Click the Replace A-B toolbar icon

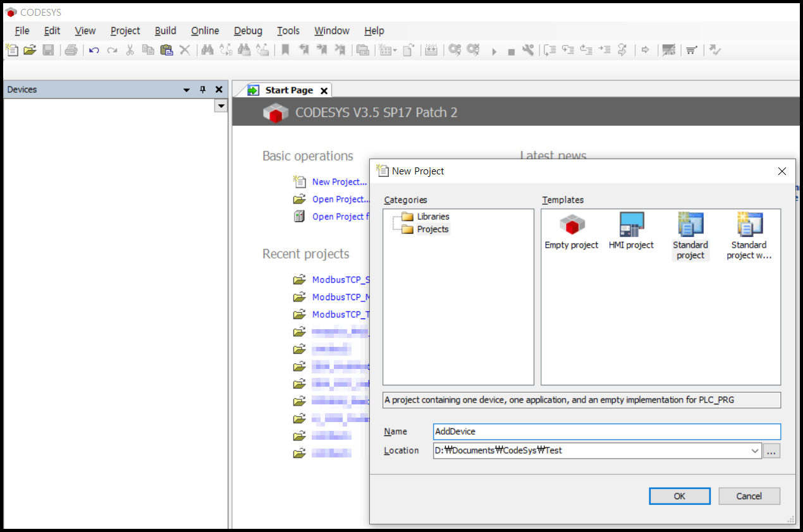click(226, 50)
